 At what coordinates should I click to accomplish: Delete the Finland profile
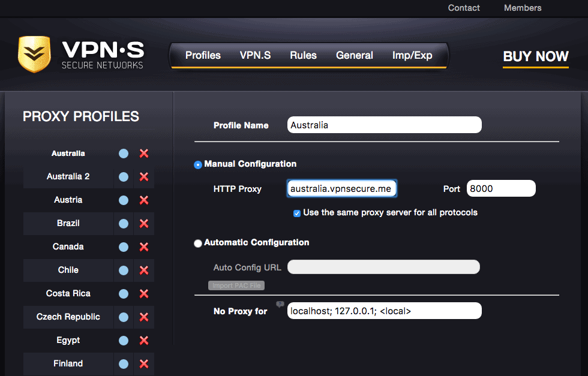point(143,363)
